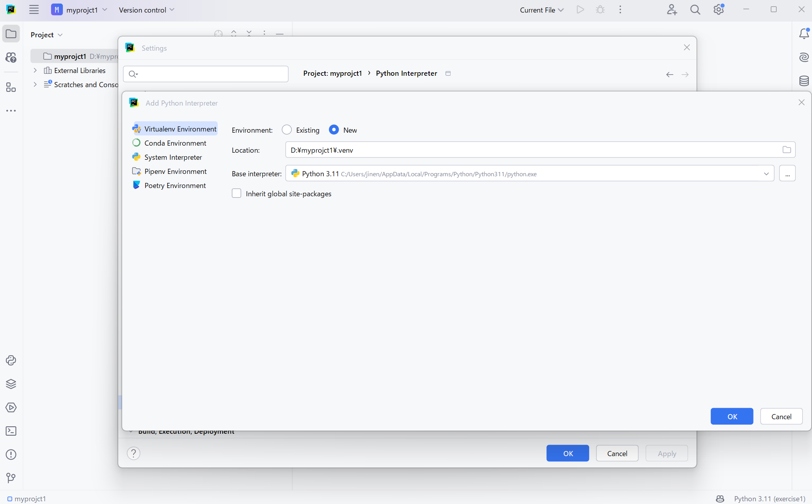Open the Services tool window icon
Screen dimensions: 812x504
click(x=11, y=407)
